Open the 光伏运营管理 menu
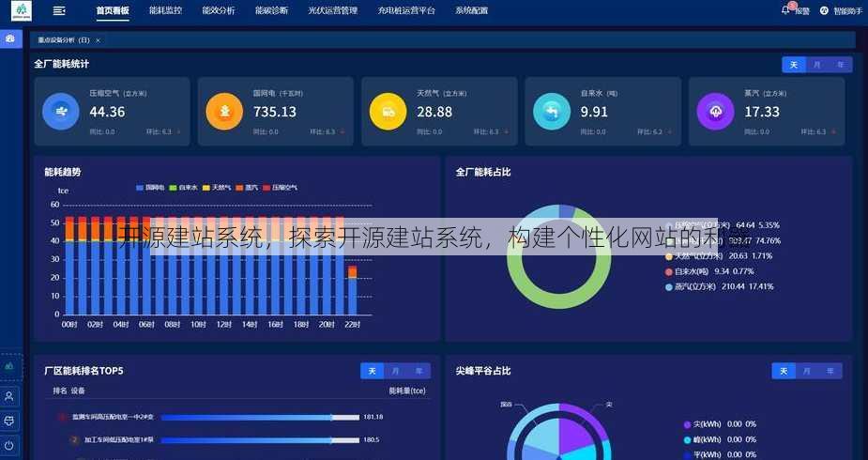 333,10
